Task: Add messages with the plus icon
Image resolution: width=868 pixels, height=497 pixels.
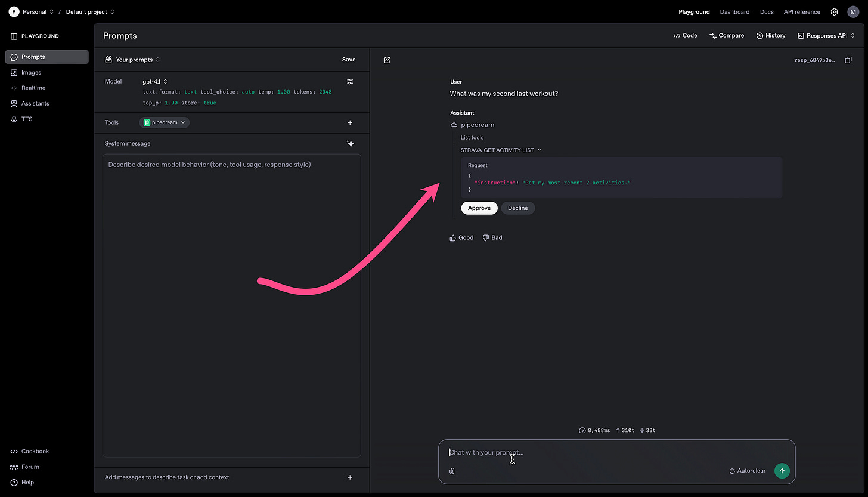Action: pos(350,477)
